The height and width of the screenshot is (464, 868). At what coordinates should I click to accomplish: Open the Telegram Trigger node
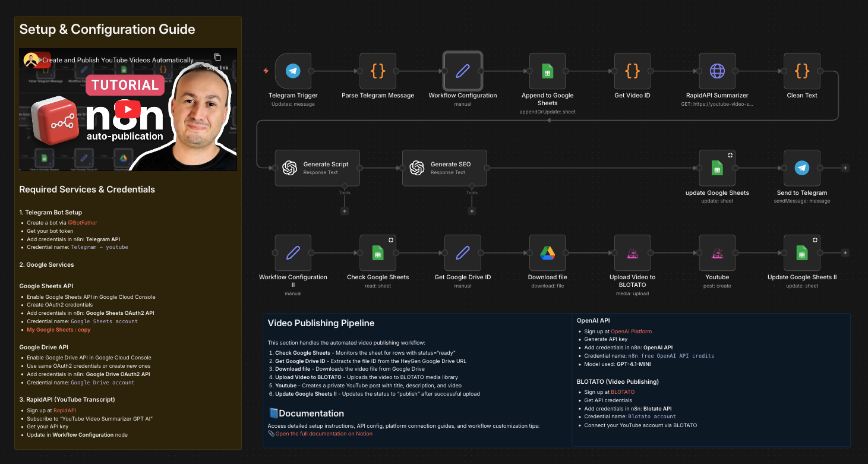(x=293, y=71)
